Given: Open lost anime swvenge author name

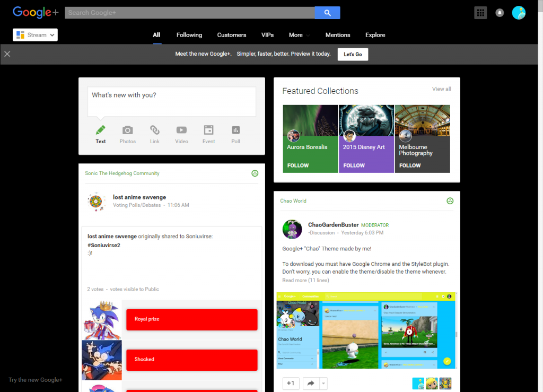Looking at the screenshot, I should pos(139,197).
